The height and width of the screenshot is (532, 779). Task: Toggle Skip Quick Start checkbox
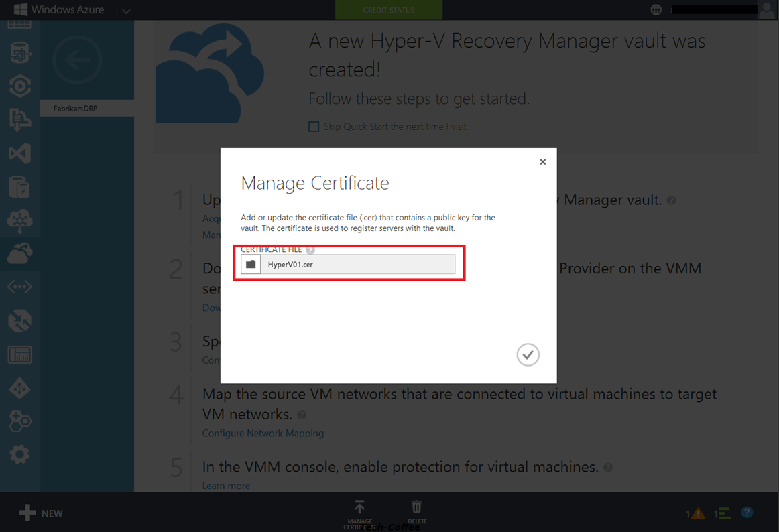[x=314, y=127]
